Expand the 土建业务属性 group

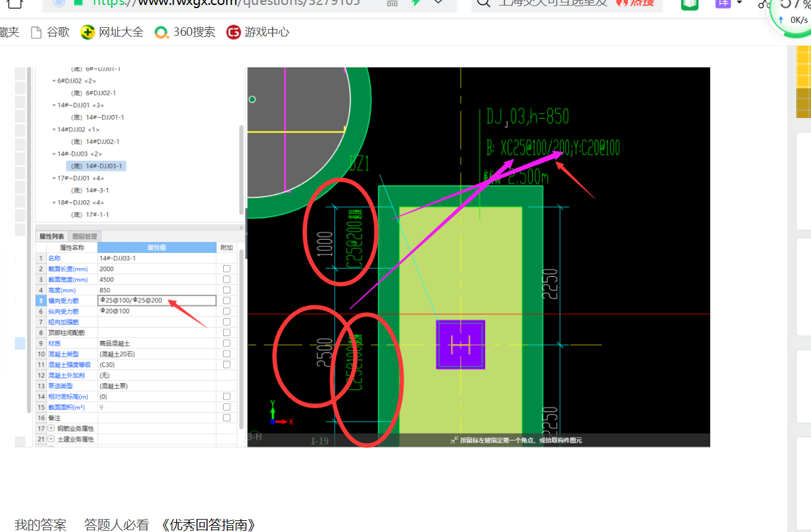pyautogui.click(x=51, y=439)
